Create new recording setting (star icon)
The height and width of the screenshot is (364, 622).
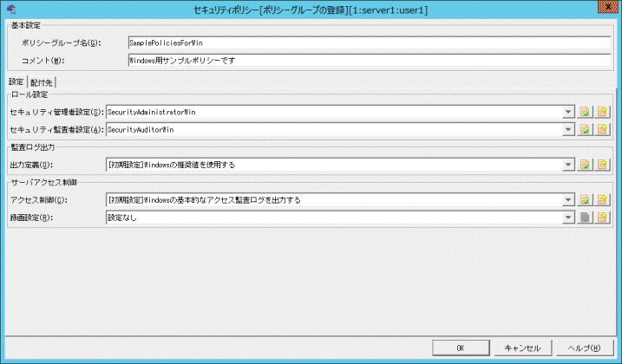(602, 218)
